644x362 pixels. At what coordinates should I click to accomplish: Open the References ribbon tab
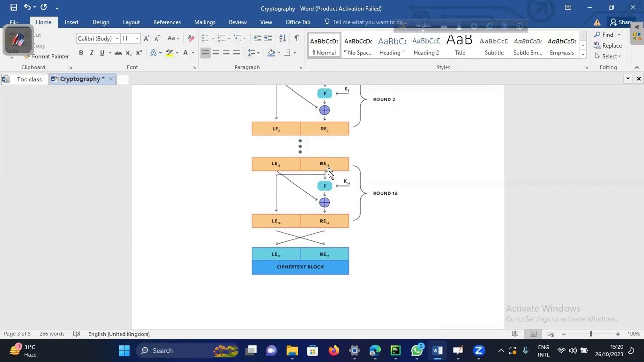167,22
